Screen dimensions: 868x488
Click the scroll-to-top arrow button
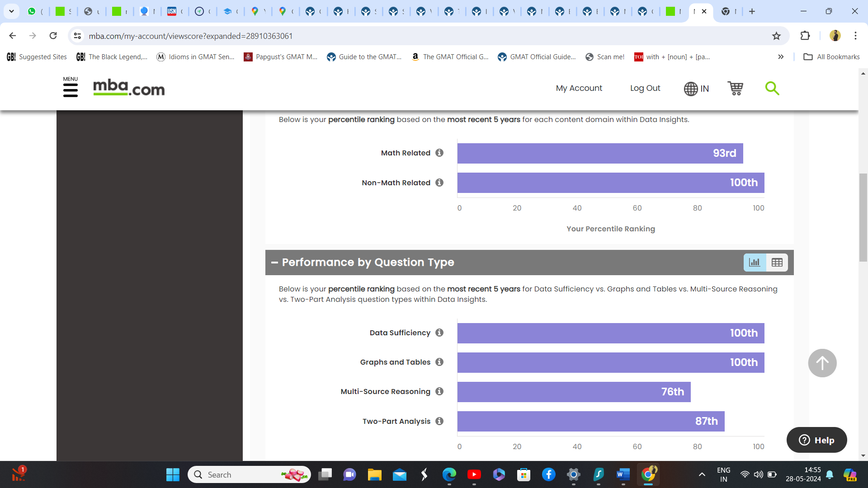(822, 363)
